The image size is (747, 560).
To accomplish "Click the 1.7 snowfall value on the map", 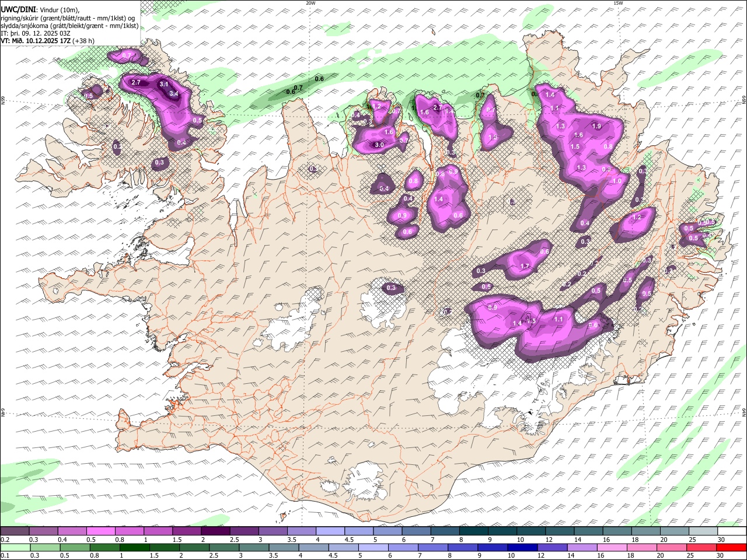I will click(x=524, y=266).
